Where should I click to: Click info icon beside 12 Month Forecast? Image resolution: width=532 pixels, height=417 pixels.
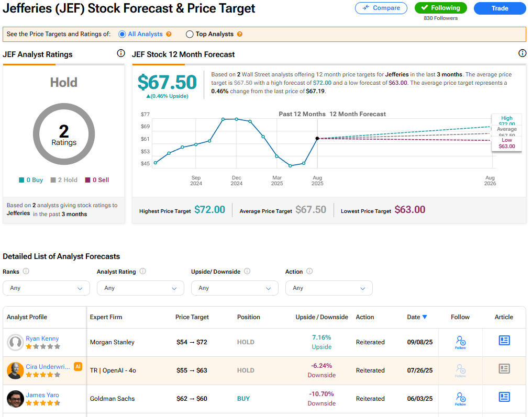tap(522, 53)
